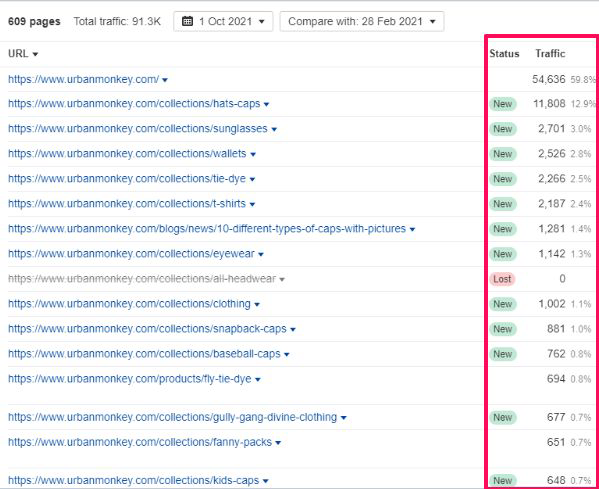Screen dimensions: 599x489
Task: Click the Lost badge in all-headwear row
Action: pyautogui.click(x=502, y=279)
